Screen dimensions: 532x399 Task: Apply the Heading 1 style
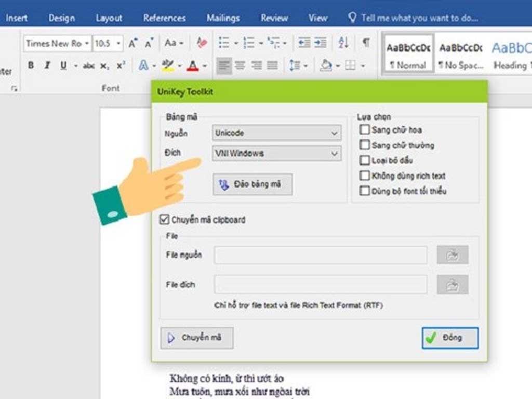point(511,54)
